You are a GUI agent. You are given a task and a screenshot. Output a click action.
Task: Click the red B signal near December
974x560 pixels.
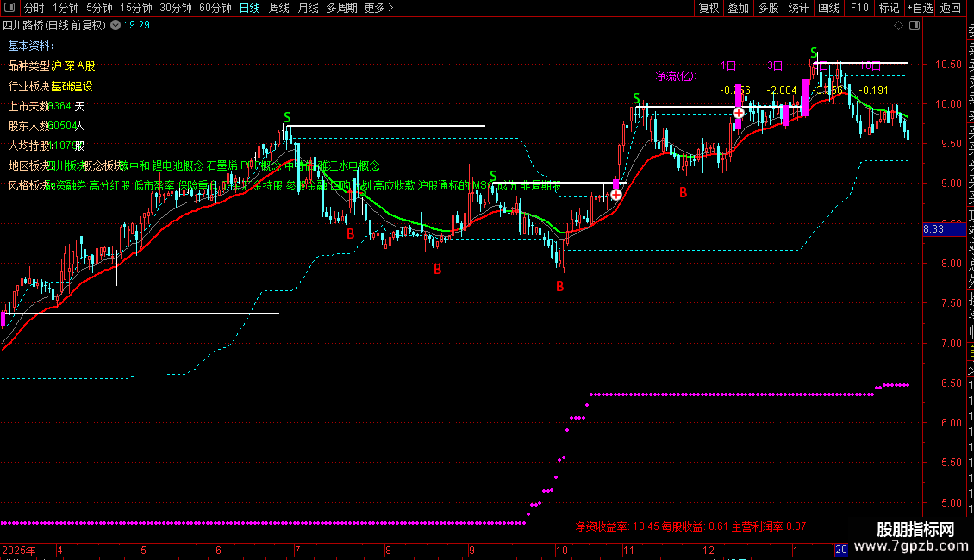coord(684,192)
